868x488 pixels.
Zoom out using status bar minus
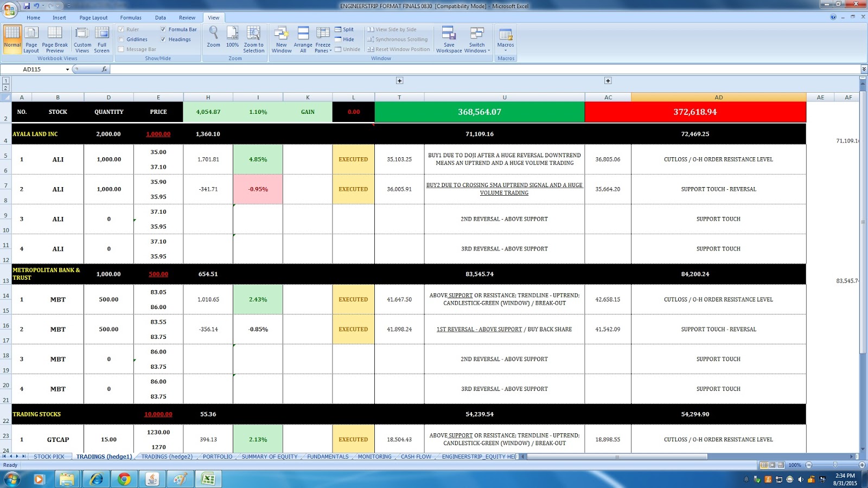tap(809, 465)
